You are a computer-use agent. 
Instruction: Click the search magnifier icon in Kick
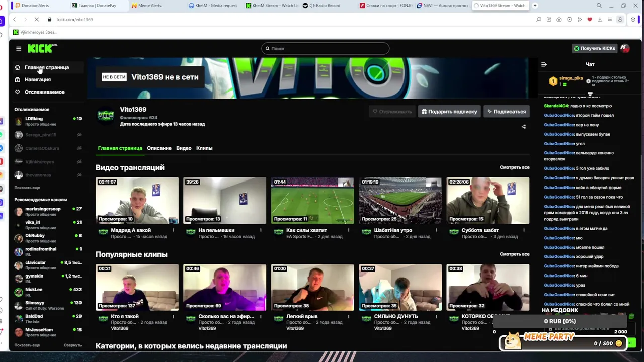267,49
